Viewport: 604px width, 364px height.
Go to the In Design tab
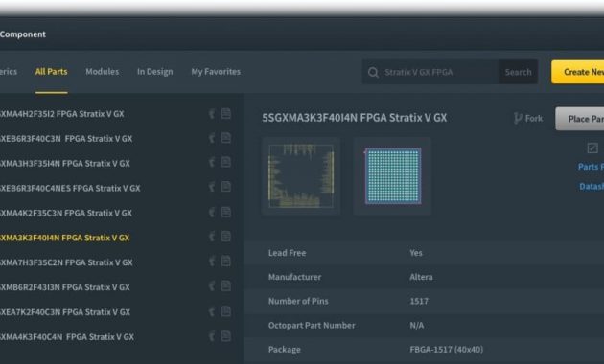pyautogui.click(x=155, y=72)
